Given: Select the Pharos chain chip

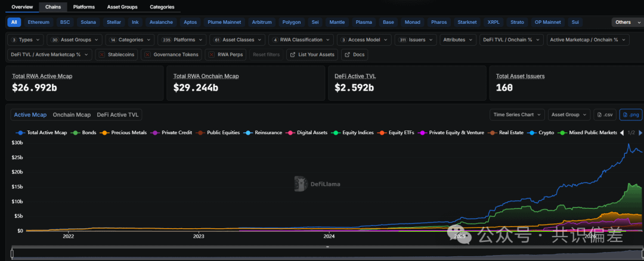Looking at the screenshot, I should click(439, 22).
